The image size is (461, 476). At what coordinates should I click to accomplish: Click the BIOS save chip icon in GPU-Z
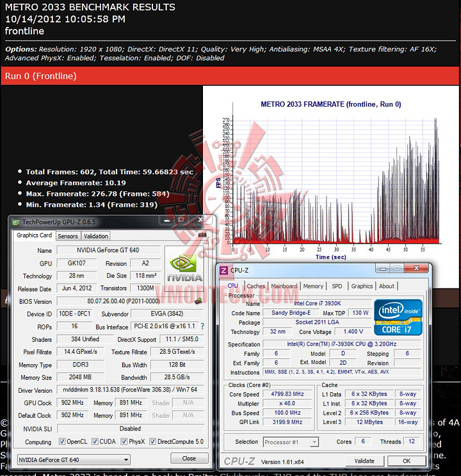tap(198, 301)
